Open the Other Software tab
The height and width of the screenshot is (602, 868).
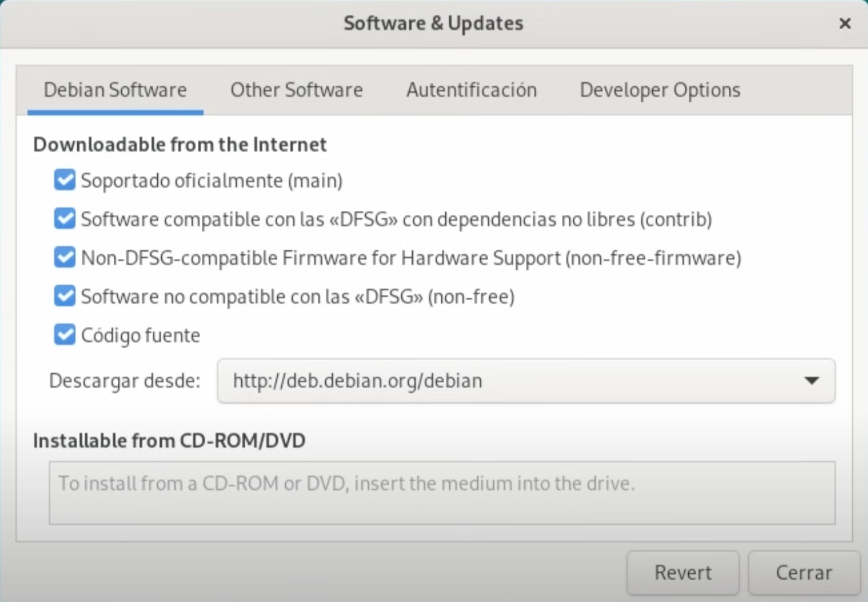coord(296,90)
